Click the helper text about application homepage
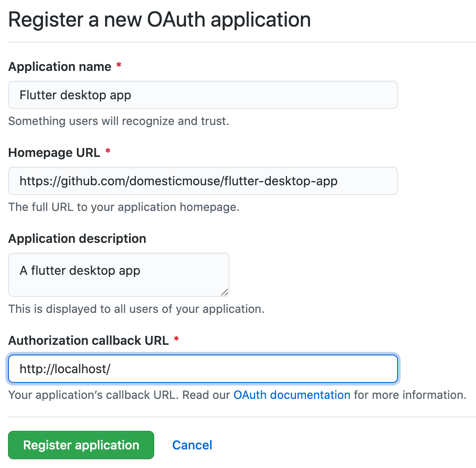The image size is (476, 468). [124, 207]
